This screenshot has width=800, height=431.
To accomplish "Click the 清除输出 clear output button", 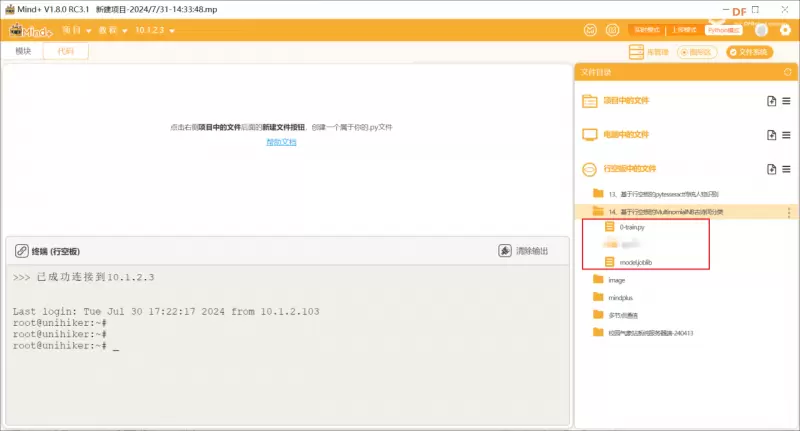I will [523, 251].
